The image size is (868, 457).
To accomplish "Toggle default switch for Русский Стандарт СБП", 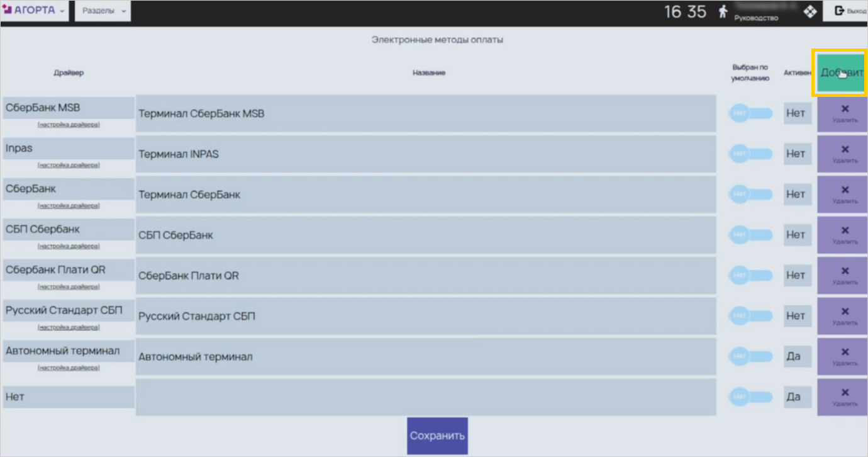I will tap(750, 316).
